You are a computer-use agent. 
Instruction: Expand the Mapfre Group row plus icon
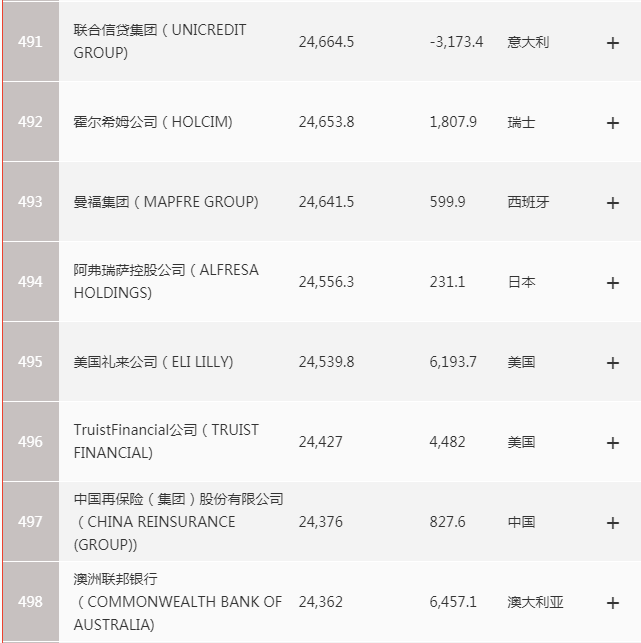613,202
